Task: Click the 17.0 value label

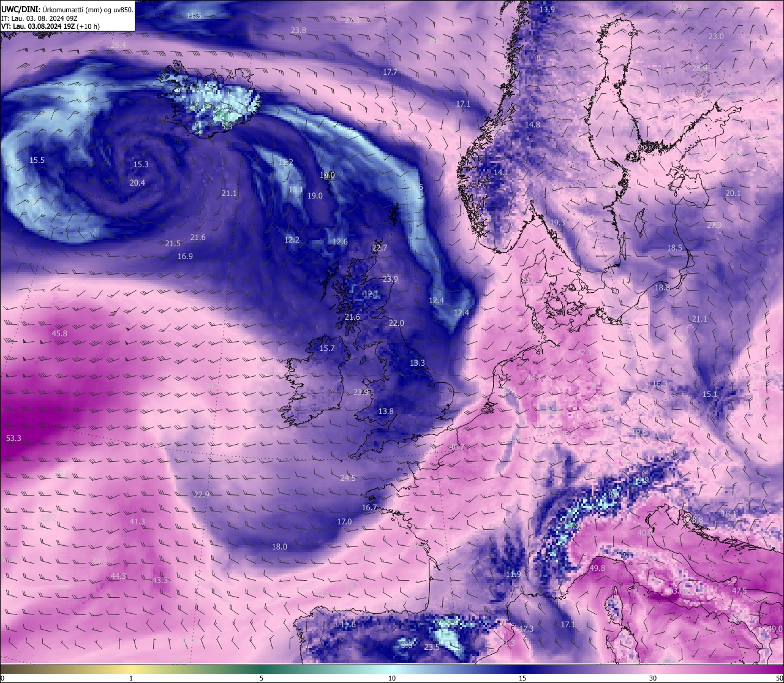Action: tap(344, 521)
